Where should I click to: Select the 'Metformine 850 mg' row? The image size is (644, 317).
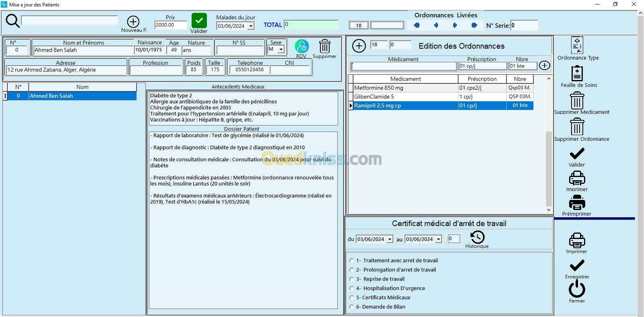[443, 88]
